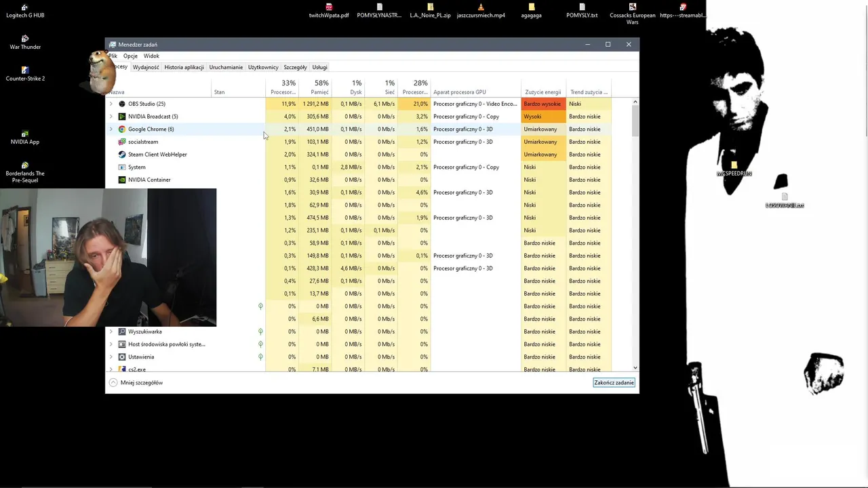Select the NVIDIA Container process icon

point(122,180)
